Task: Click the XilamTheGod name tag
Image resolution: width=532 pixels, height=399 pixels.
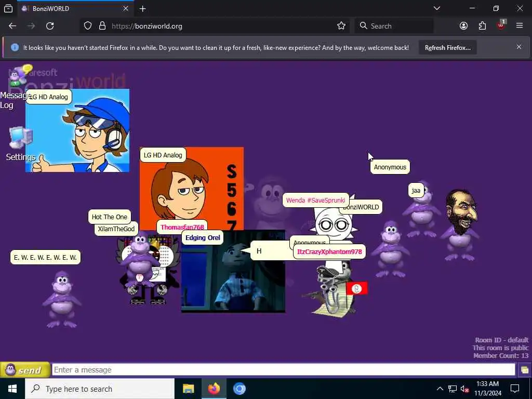Action: (x=116, y=229)
